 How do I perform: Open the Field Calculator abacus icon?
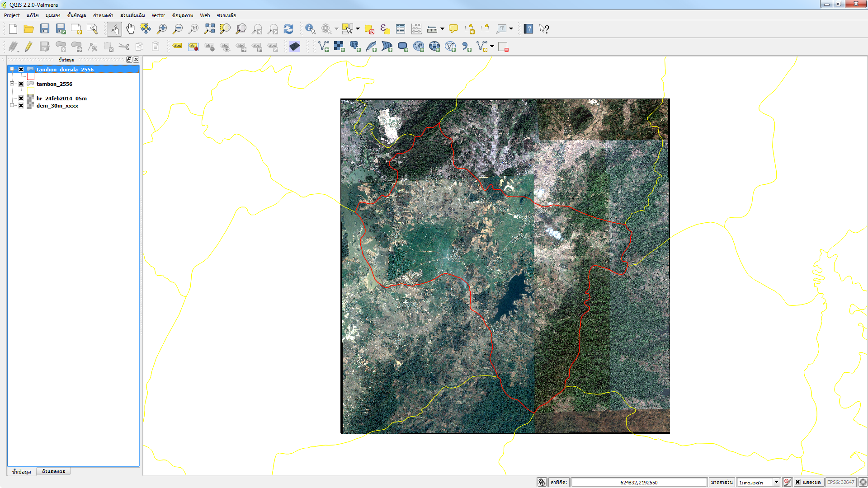pyautogui.click(x=416, y=29)
